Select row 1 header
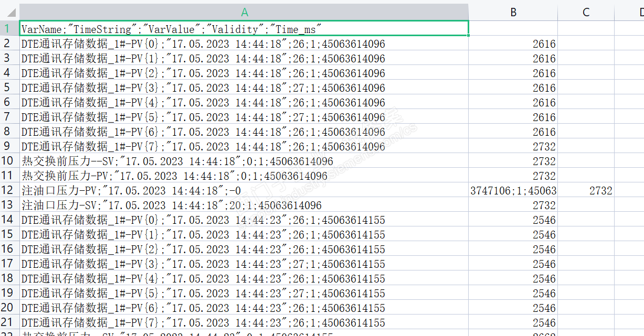This screenshot has width=644, height=336. tap(9, 28)
